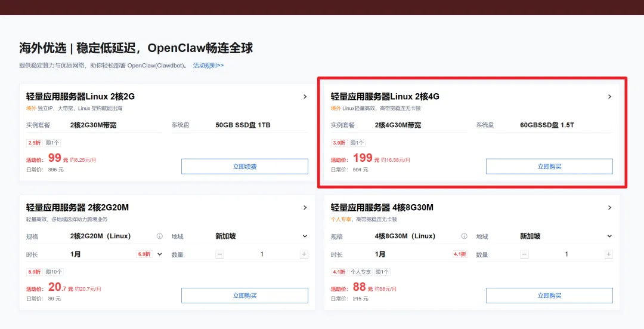Click the 20.7 元 activity price
This screenshot has width=644, height=329.
click(x=60, y=287)
